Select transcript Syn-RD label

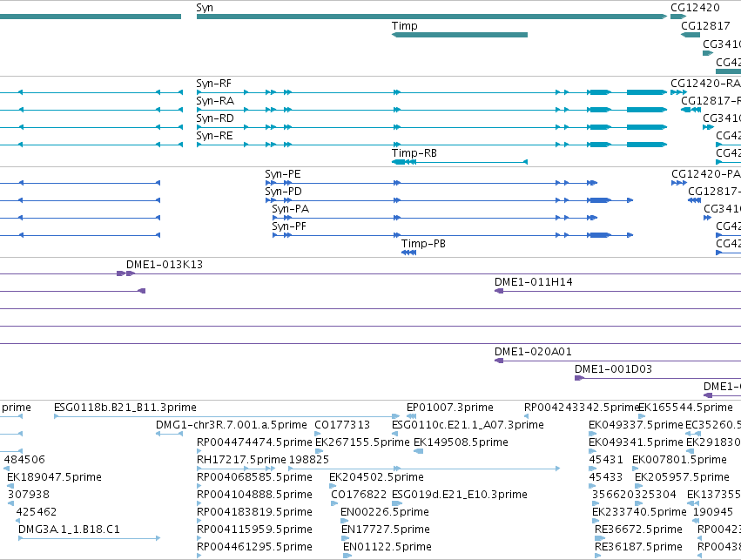215,118
